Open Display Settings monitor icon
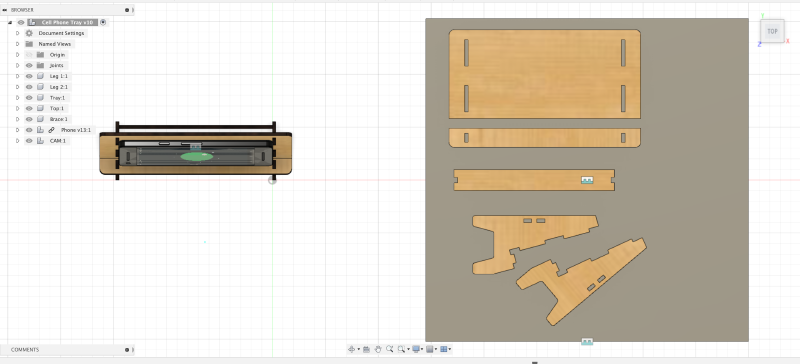800x364 pixels. pyautogui.click(x=416, y=349)
